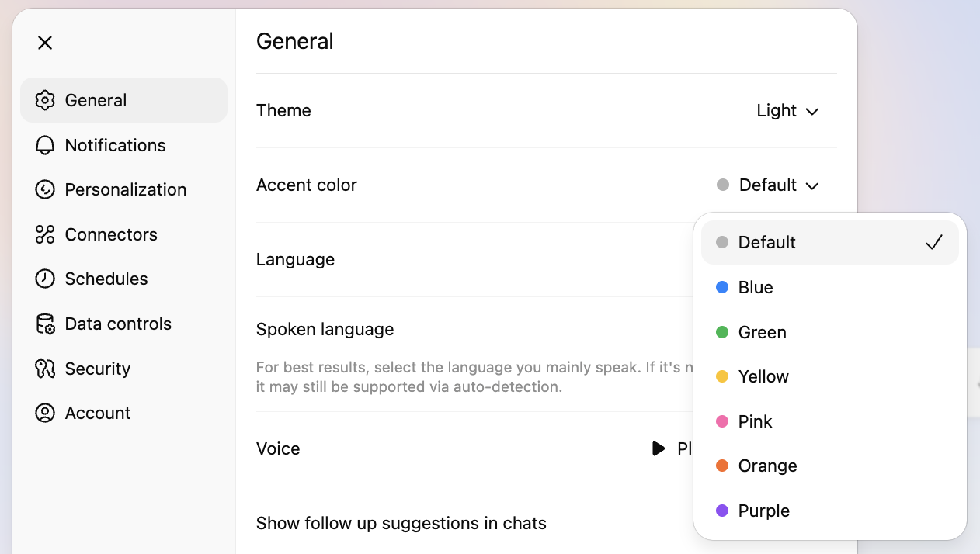The height and width of the screenshot is (554, 980).
Task: Play the voice sample
Action: coord(659,448)
